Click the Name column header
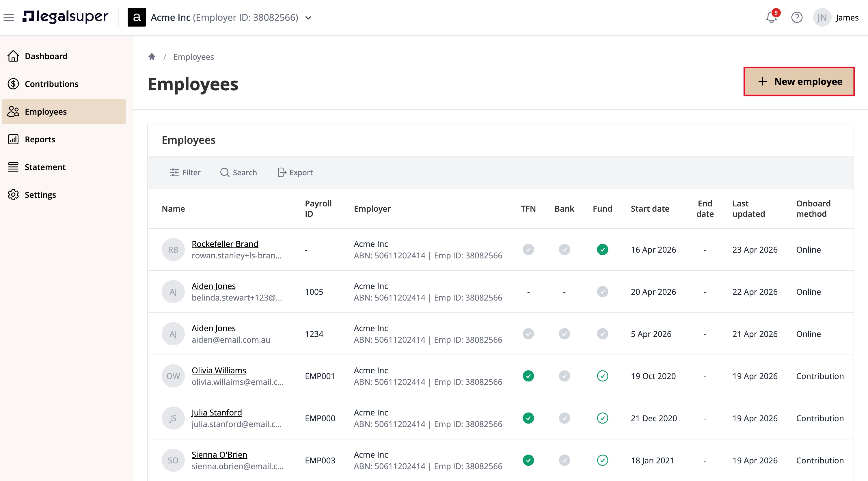Screen dimensions: 868x481 [x=173, y=208]
